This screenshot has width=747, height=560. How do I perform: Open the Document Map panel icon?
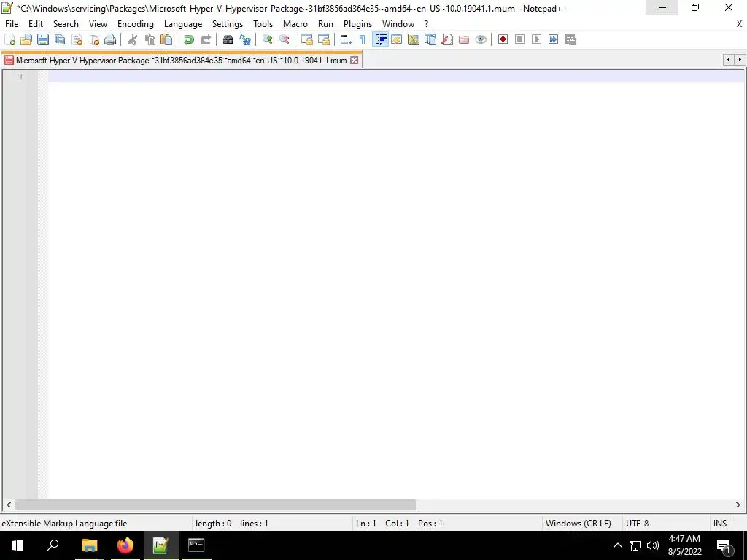pyautogui.click(x=414, y=39)
